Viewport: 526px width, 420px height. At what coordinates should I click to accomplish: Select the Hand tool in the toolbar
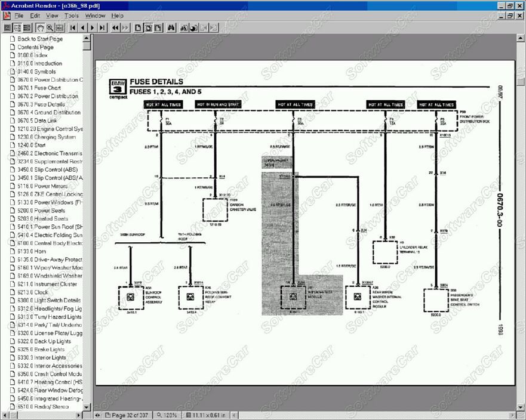click(x=40, y=27)
